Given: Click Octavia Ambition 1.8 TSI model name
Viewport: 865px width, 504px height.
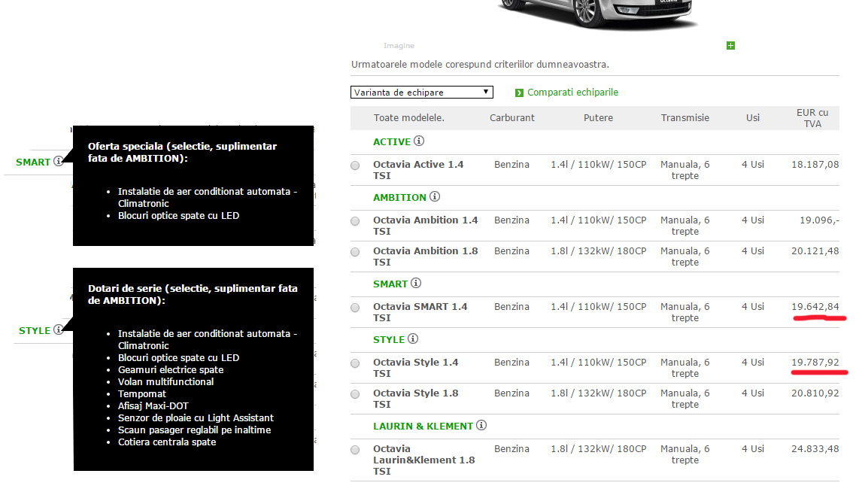Looking at the screenshot, I should 425,257.
